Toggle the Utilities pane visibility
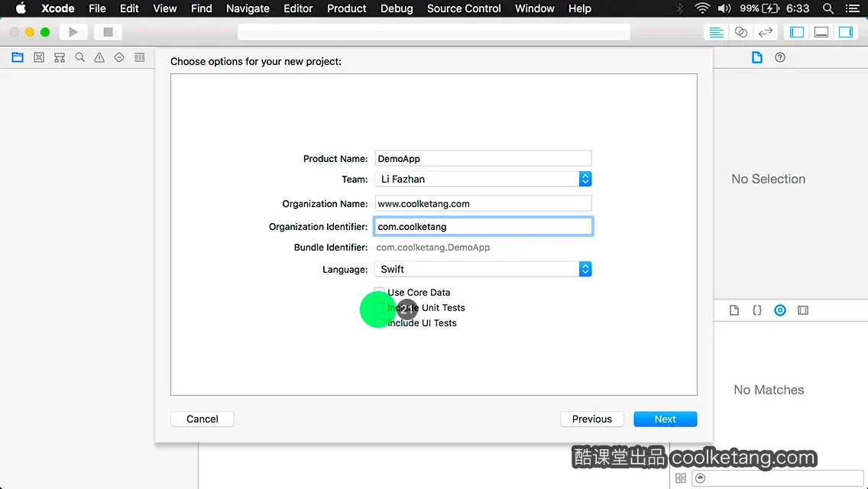 (x=845, y=32)
